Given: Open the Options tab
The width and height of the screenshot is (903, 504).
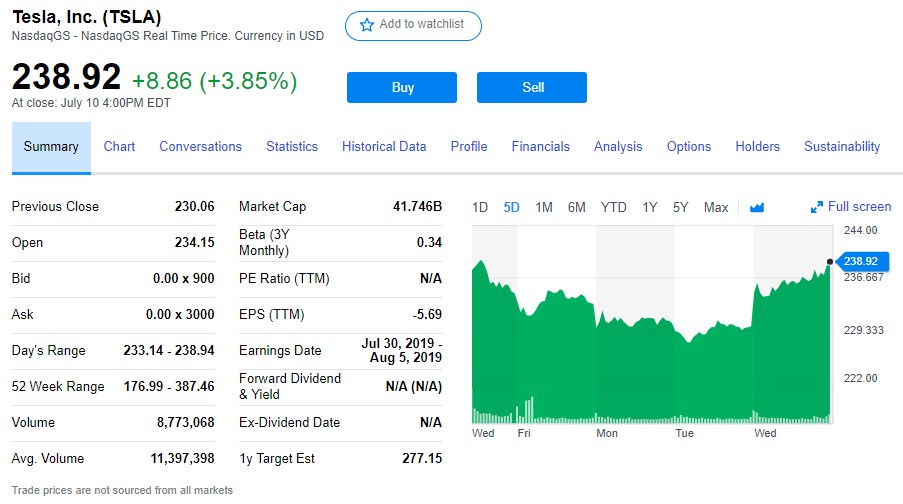Looking at the screenshot, I should (689, 147).
